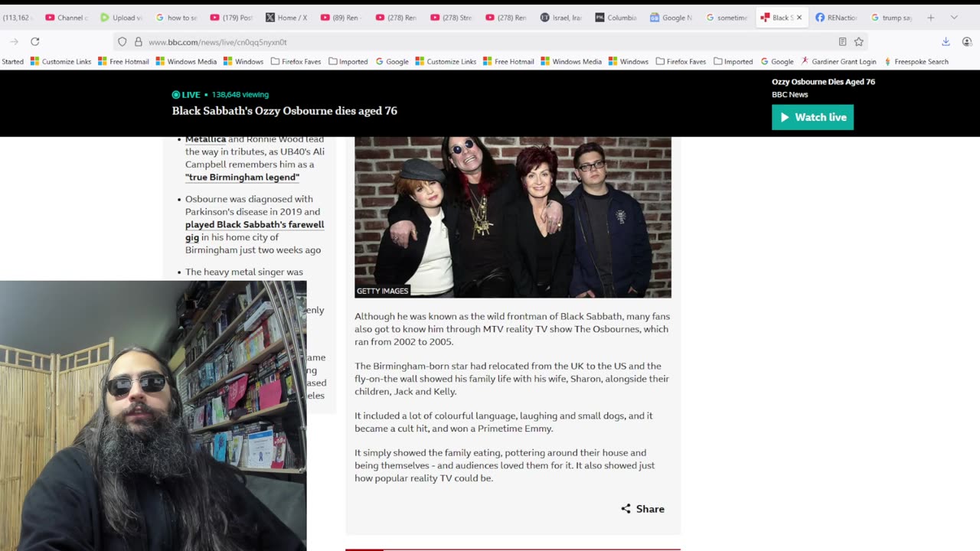Click the '138,648 viewing' count
The image size is (980, 551).
coord(240,95)
